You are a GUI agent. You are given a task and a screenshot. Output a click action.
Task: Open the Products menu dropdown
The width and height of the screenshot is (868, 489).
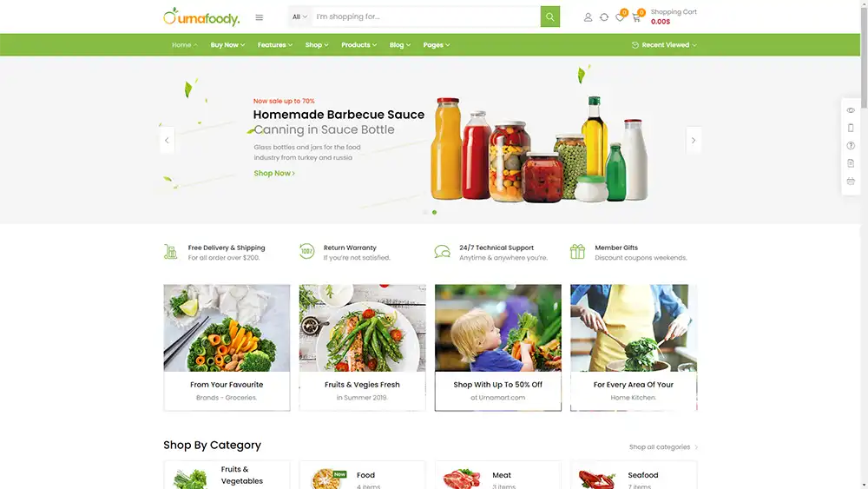click(358, 45)
